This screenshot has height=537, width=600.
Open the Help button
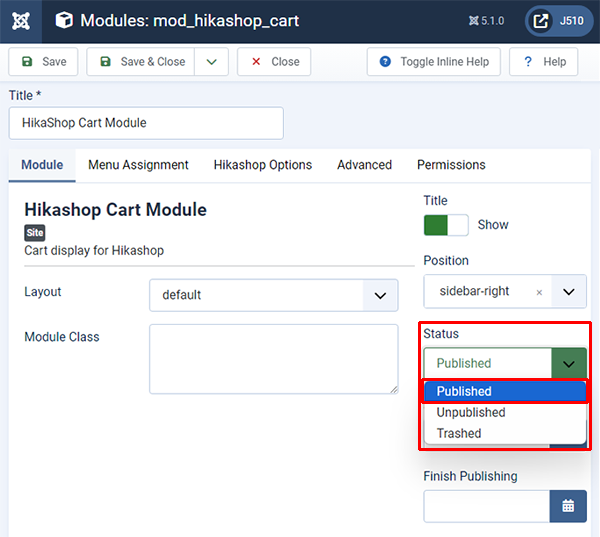click(543, 62)
